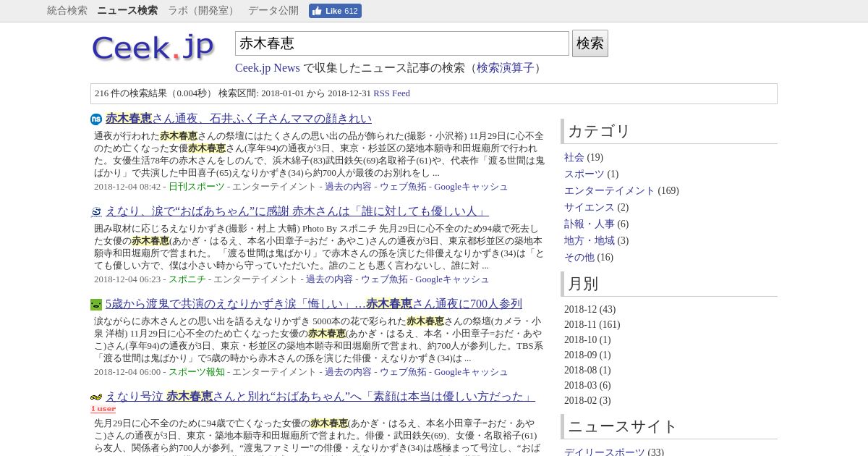
Task: Click timestamp 2018-12-04 06:00
Action: 127,372
